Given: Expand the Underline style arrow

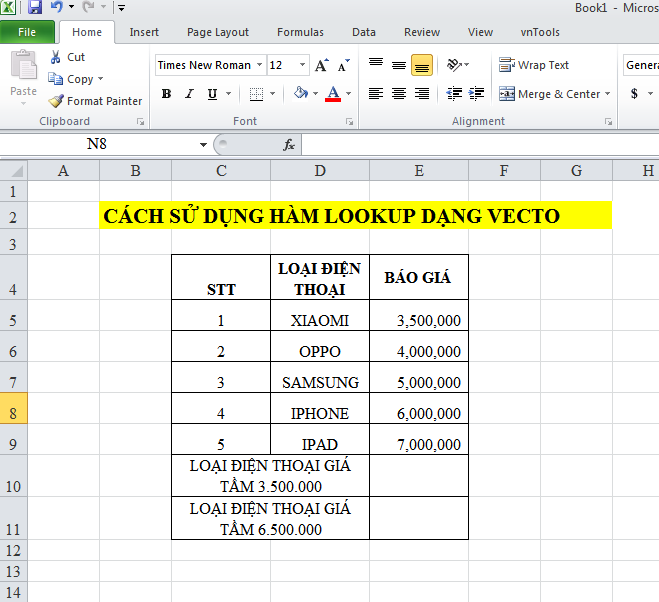Looking at the screenshot, I should (229, 93).
